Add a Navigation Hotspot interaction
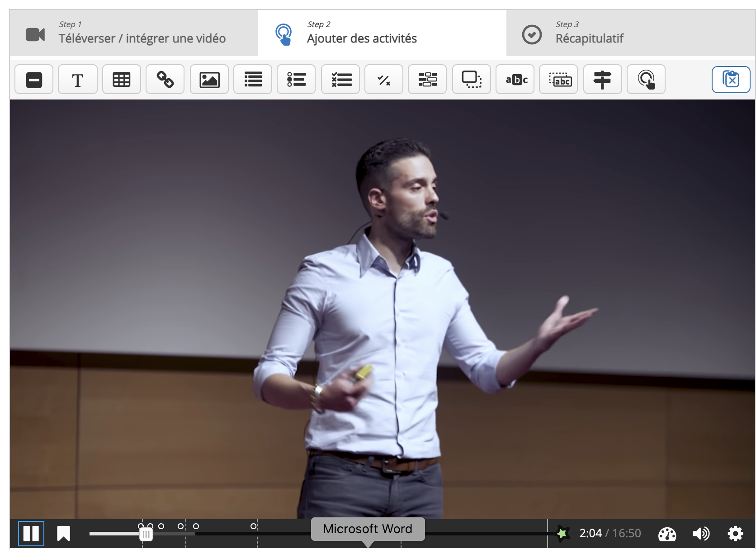Screen dimensions: 756x549 pyautogui.click(x=646, y=80)
